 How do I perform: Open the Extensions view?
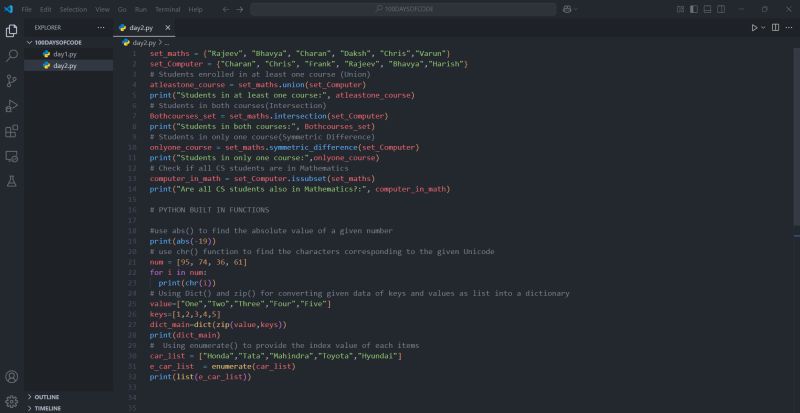12,130
